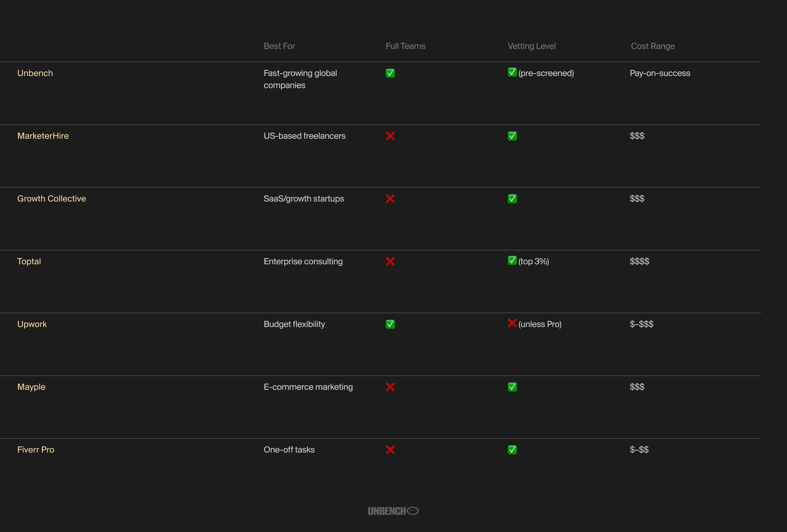Click Growth Collective's '$$$' cost value
The width and height of the screenshot is (787, 532).
point(637,199)
